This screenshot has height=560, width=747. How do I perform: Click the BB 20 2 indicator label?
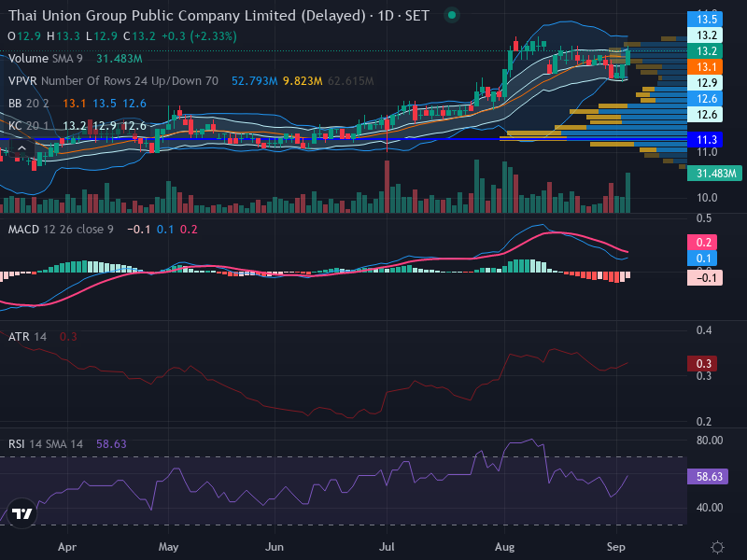click(29, 104)
